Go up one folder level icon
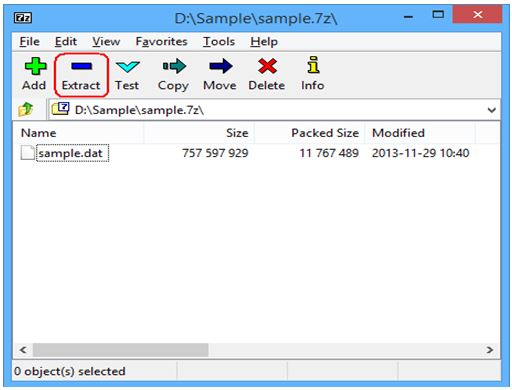This screenshot has width=512, height=390. tap(26, 109)
